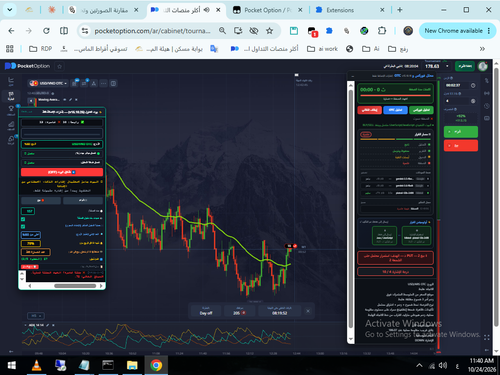This screenshot has height=375, width=500.
Task: Switch to the Pocket Option browser tab
Action: [267, 10]
